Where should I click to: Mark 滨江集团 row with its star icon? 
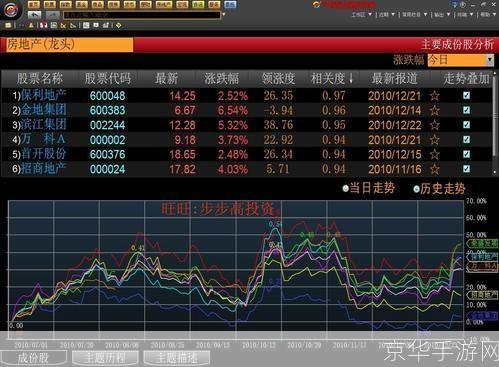(x=434, y=125)
